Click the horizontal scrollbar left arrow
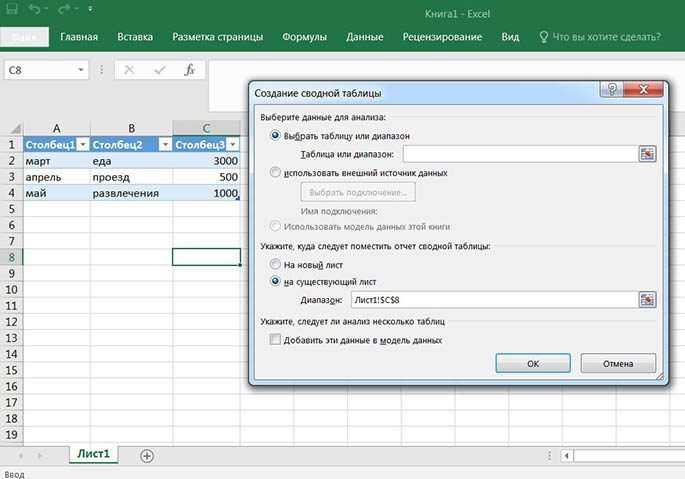 click(567, 456)
